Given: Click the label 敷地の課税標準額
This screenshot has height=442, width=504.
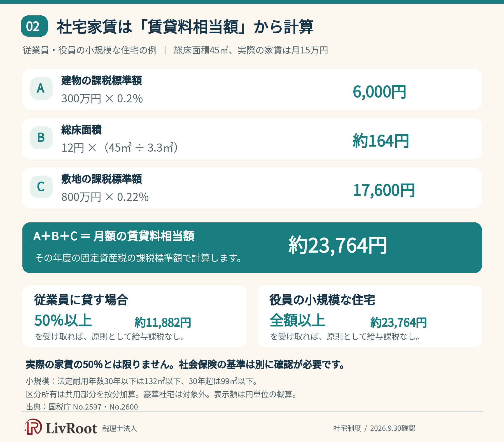Looking at the screenshot, I should tap(102, 179).
